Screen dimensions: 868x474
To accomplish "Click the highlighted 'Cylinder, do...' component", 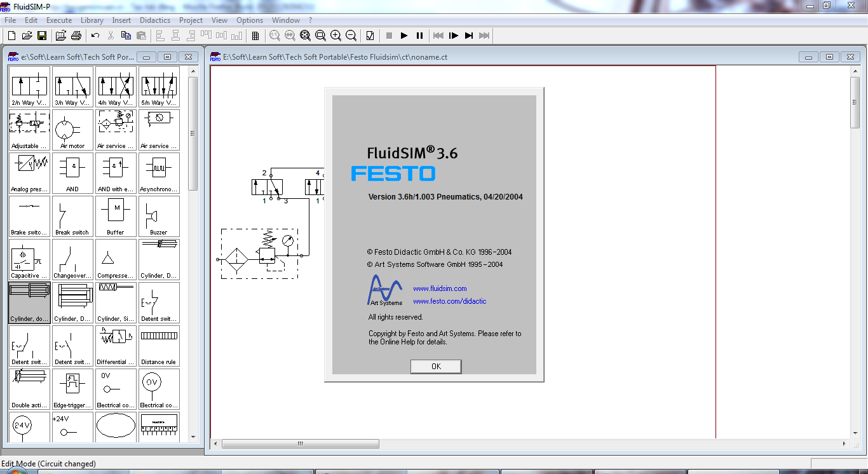I will click(x=29, y=303).
